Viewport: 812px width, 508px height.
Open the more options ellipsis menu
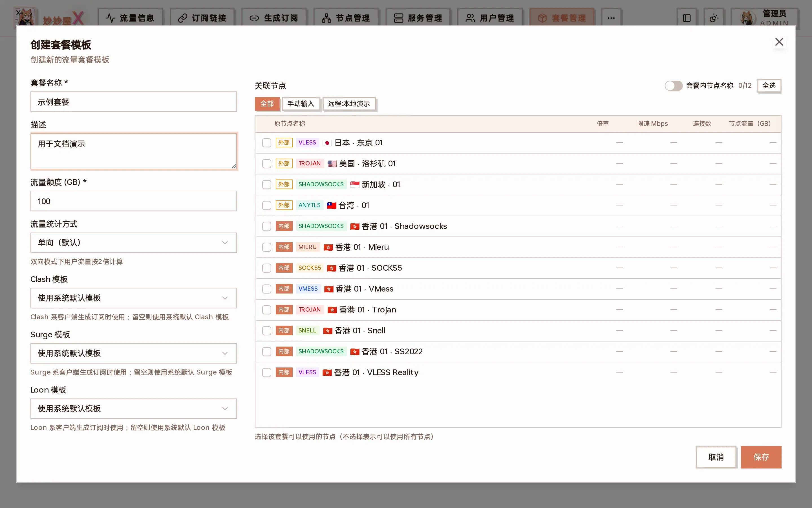pyautogui.click(x=611, y=18)
